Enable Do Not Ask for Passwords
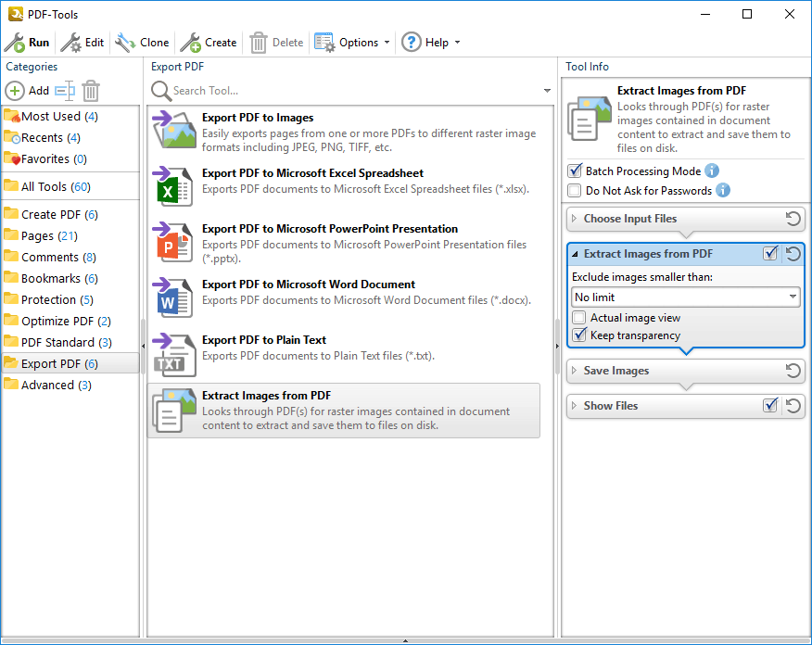 (575, 191)
